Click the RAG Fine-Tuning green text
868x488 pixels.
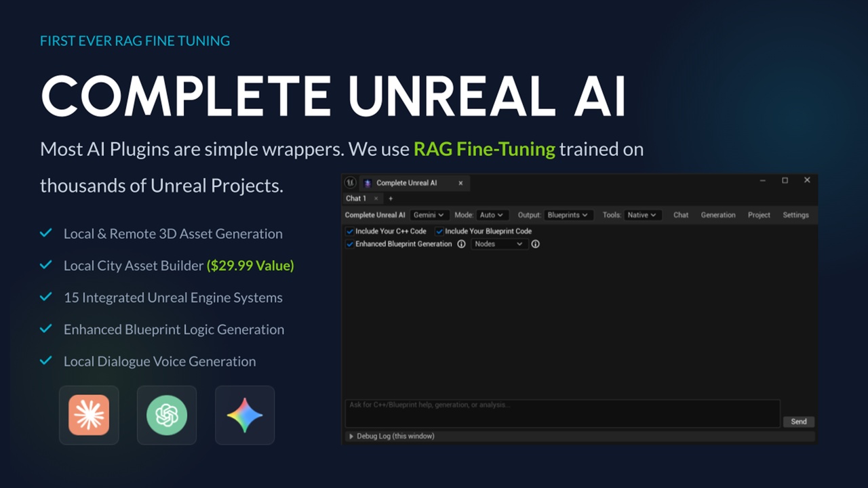tap(484, 149)
